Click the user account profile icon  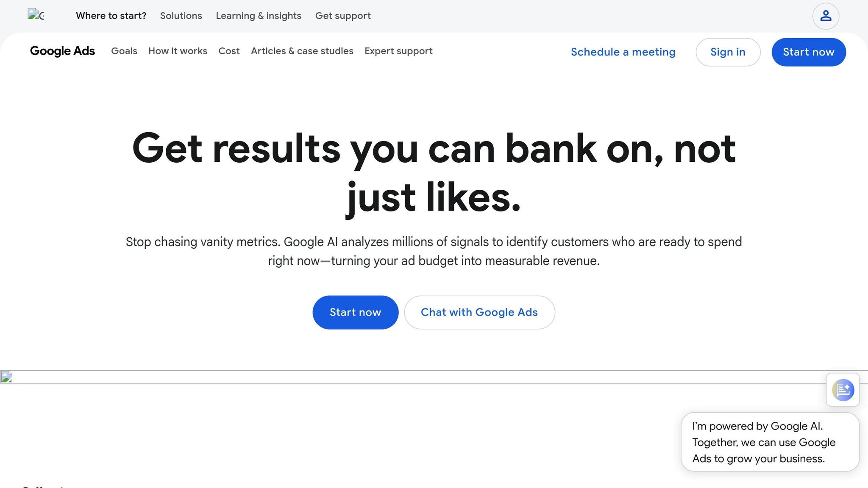(825, 16)
